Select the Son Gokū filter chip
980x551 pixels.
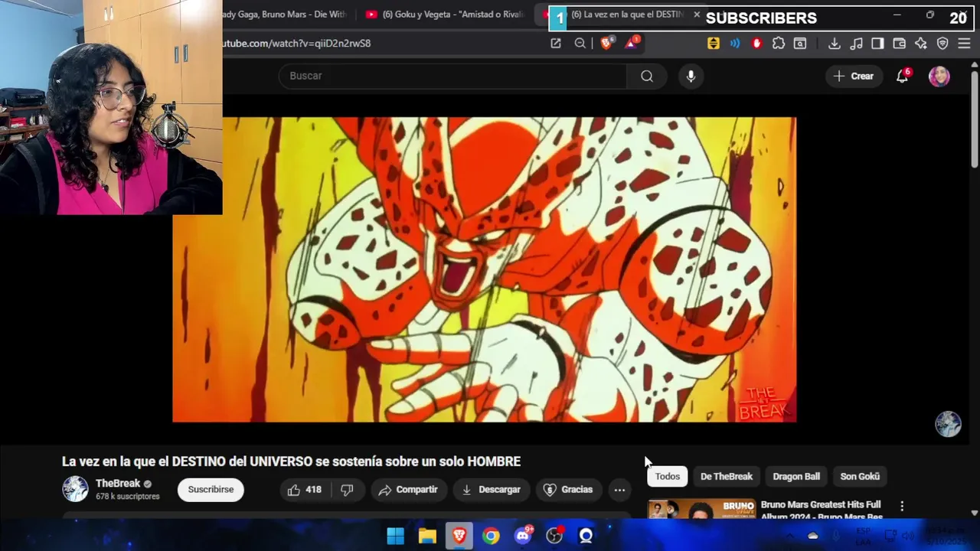pyautogui.click(x=860, y=476)
